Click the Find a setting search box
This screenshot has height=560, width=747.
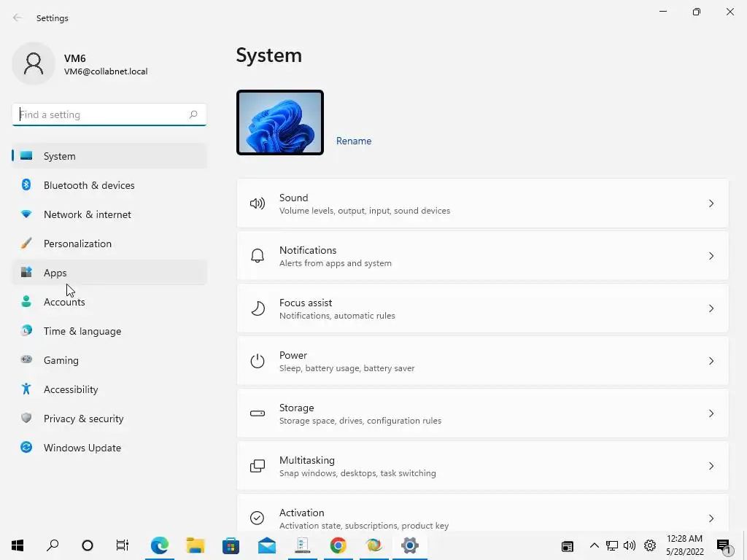109,114
